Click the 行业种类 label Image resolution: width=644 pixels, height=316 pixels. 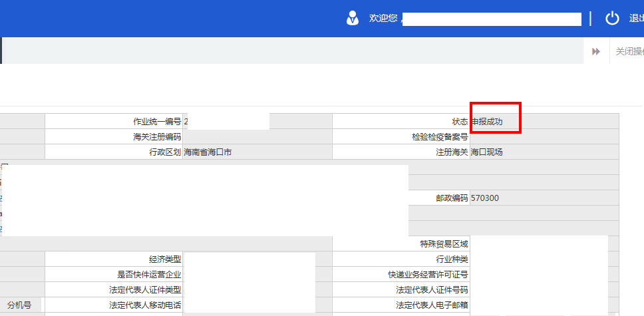pos(452,259)
